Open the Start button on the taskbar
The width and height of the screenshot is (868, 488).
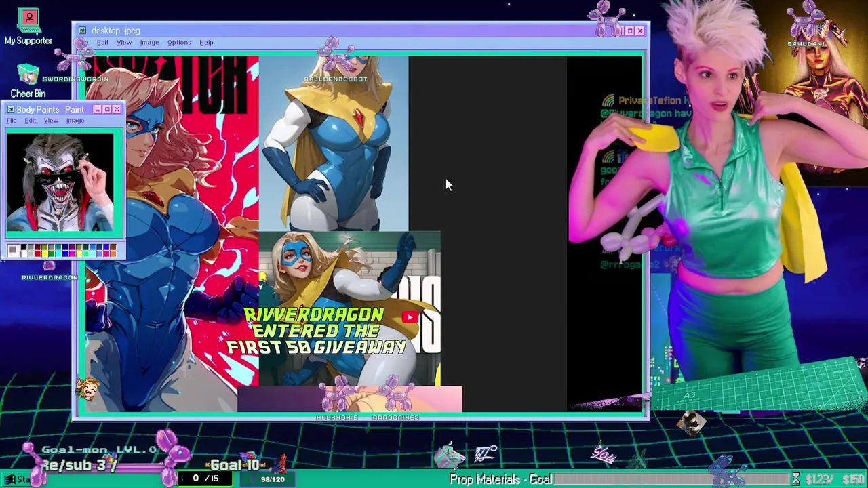[x=16, y=479]
